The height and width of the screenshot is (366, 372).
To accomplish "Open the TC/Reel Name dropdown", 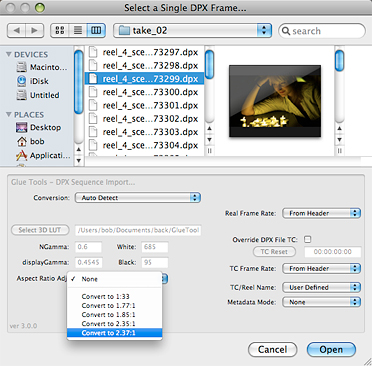I will coord(321,287).
